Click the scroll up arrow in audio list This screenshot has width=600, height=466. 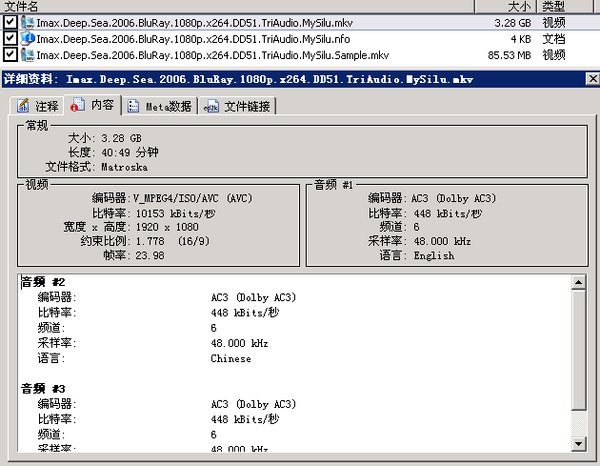point(578,282)
